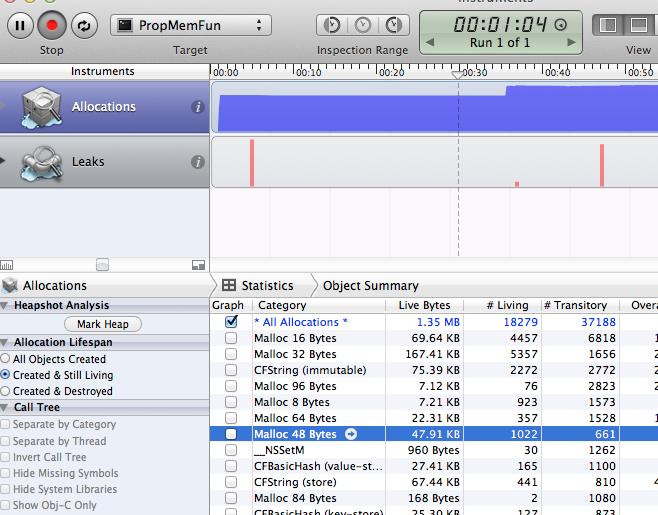Click the focus arrow beside Malloc 48 Bytes
Image resolution: width=658 pixels, height=515 pixels.
click(350, 434)
